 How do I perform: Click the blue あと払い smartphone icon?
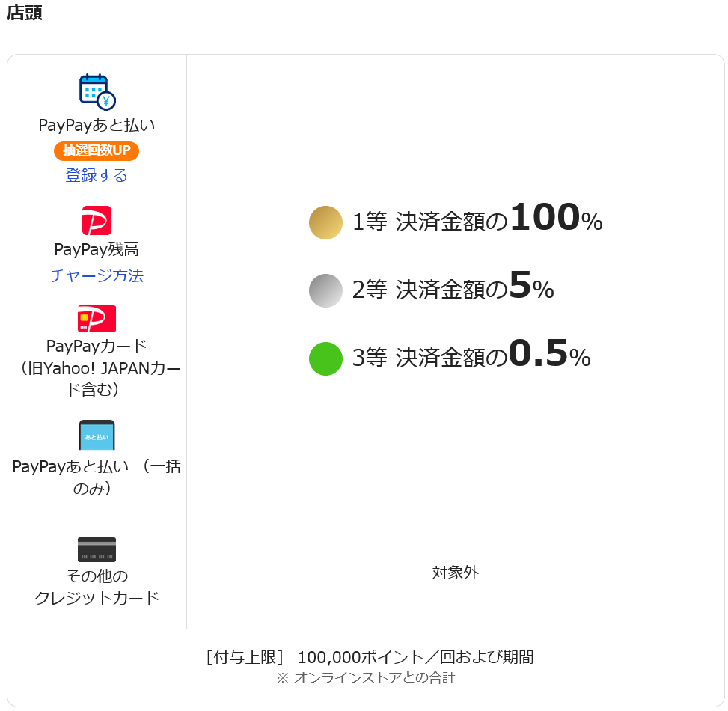pyautogui.click(x=97, y=435)
